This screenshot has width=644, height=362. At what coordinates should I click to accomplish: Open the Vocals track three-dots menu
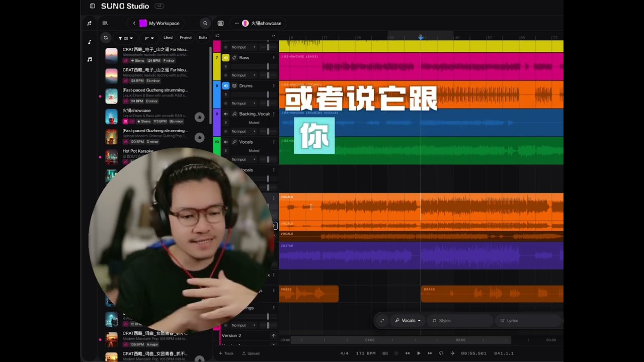point(274,142)
